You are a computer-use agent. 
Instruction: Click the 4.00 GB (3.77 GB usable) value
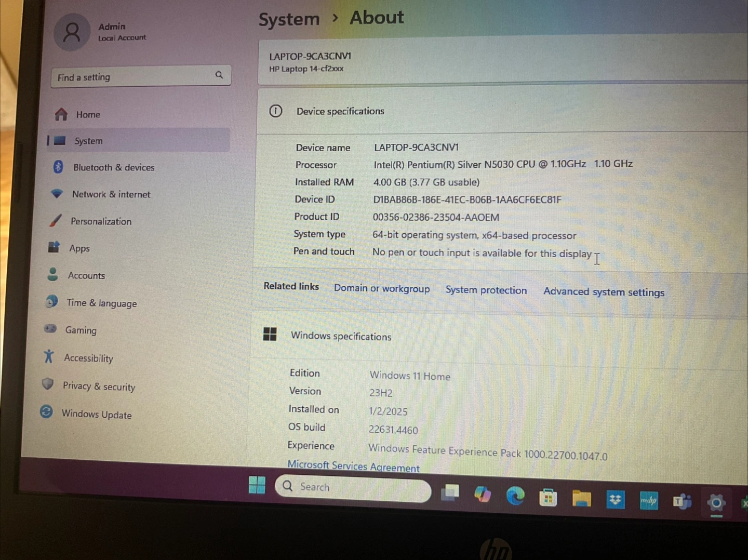(426, 182)
